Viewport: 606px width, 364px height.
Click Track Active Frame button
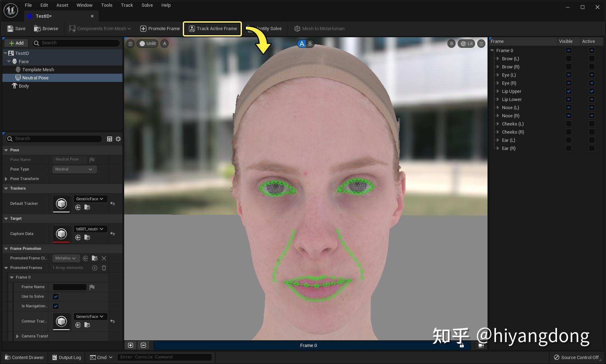click(x=213, y=28)
